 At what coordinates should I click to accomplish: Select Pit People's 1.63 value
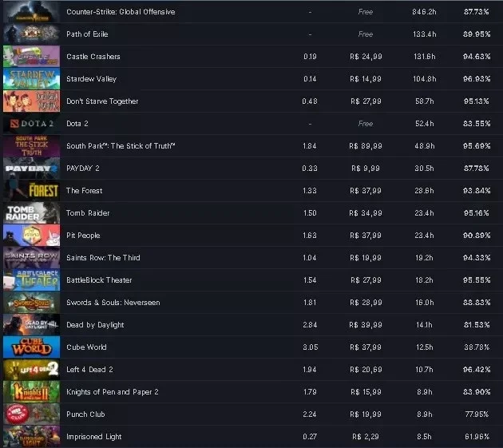[x=310, y=236]
